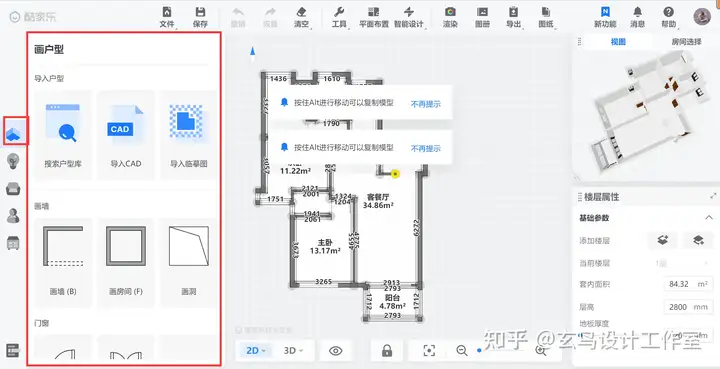Select the cabinet sidebar icon below the person icon
Viewport: 720px width, 369px height.
click(x=13, y=243)
